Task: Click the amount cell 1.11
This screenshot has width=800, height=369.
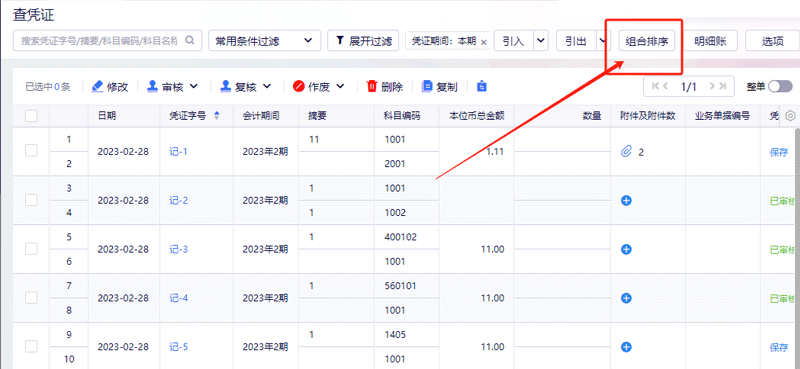Action: pos(495,152)
